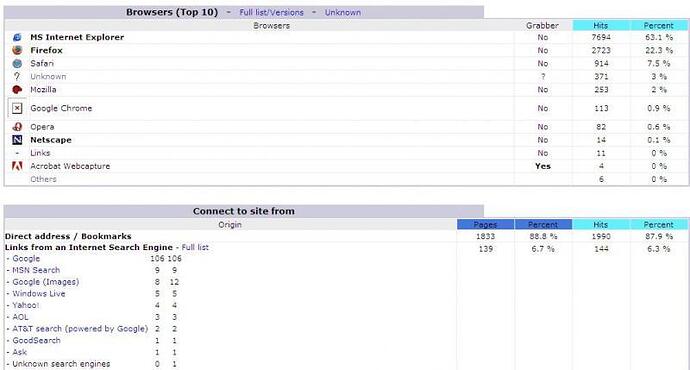Select the Windows Live link
Screen dimensions: 690x370
(x=39, y=293)
